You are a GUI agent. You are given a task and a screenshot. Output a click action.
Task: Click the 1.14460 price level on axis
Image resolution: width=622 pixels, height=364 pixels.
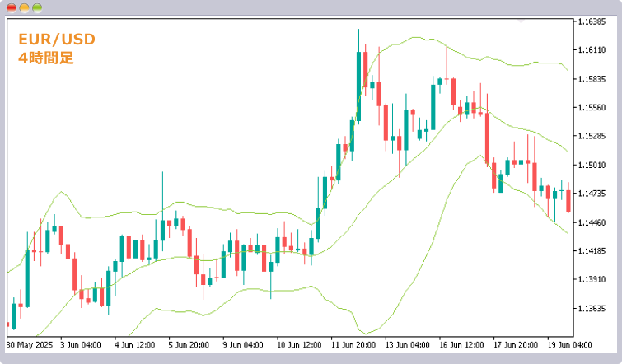click(x=592, y=223)
